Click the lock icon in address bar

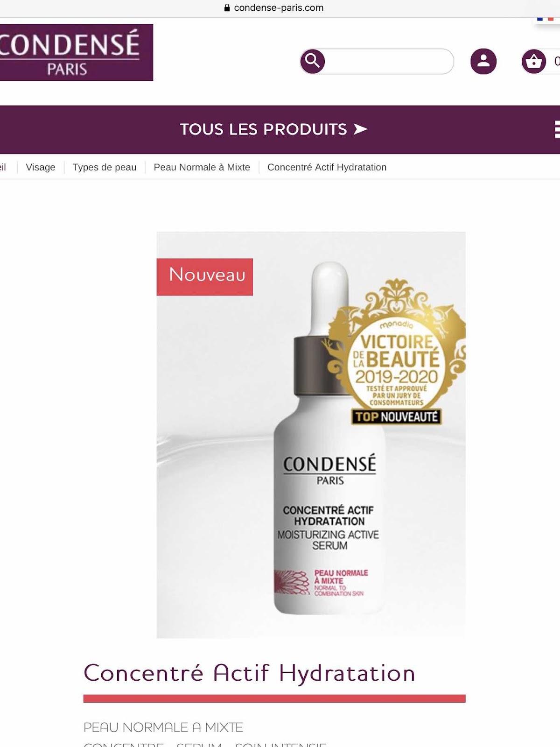(x=227, y=7)
